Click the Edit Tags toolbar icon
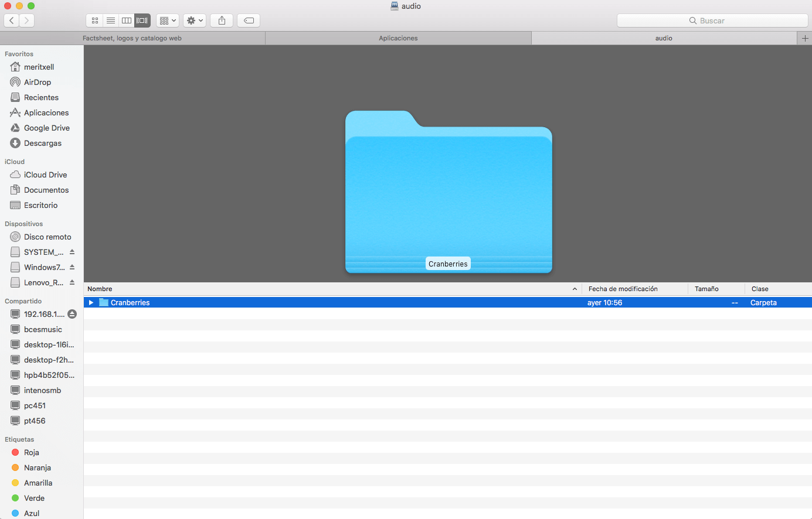The image size is (812, 519). [249, 21]
